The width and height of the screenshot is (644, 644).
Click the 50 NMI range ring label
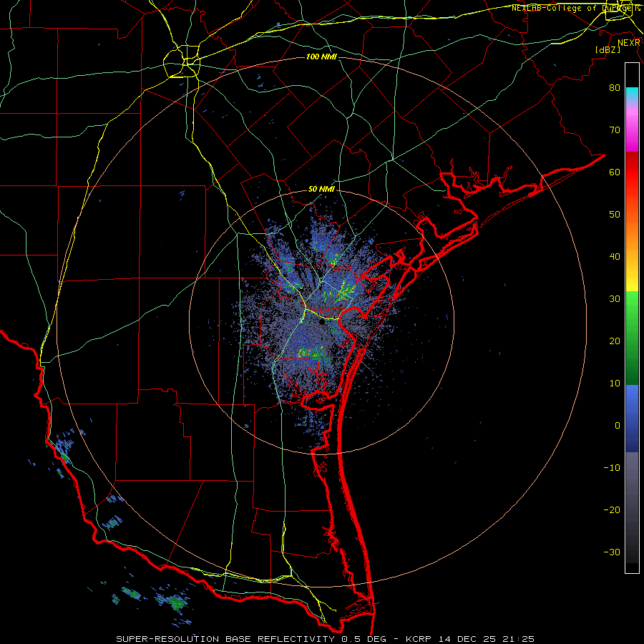[321, 190]
